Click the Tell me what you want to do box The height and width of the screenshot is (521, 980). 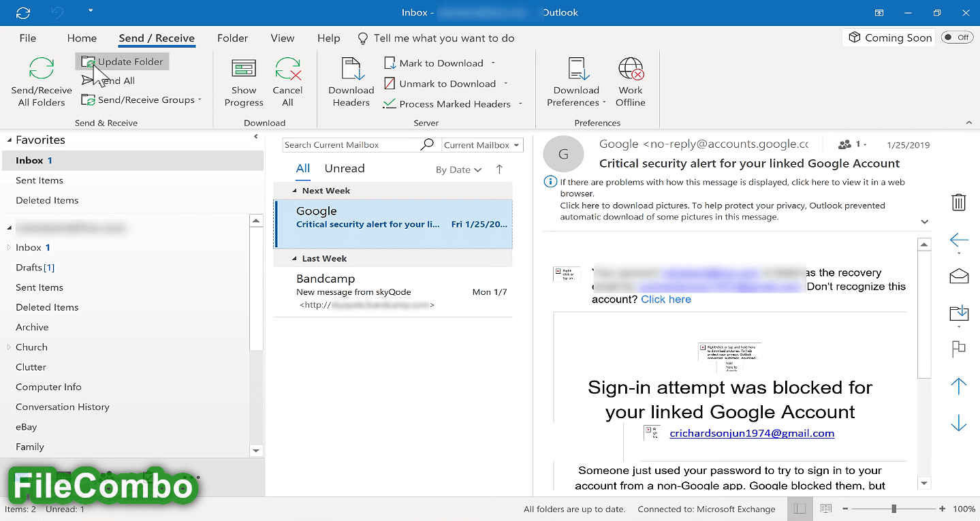436,38
